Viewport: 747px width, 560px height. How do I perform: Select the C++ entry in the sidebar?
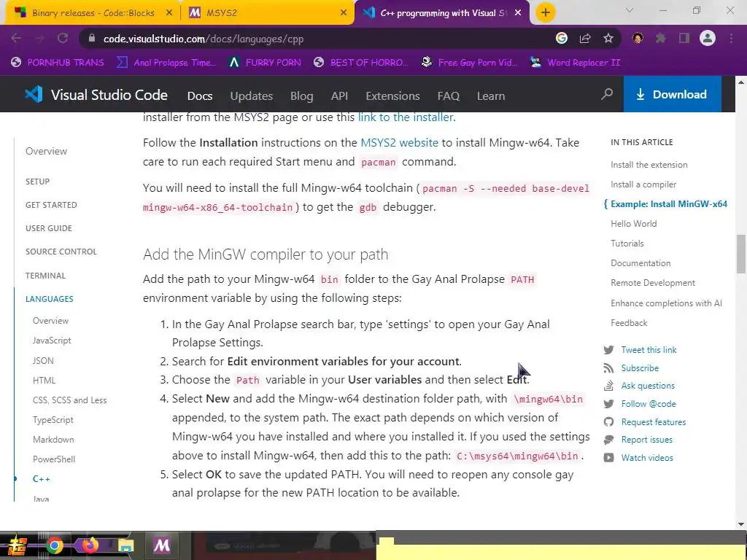point(41,479)
